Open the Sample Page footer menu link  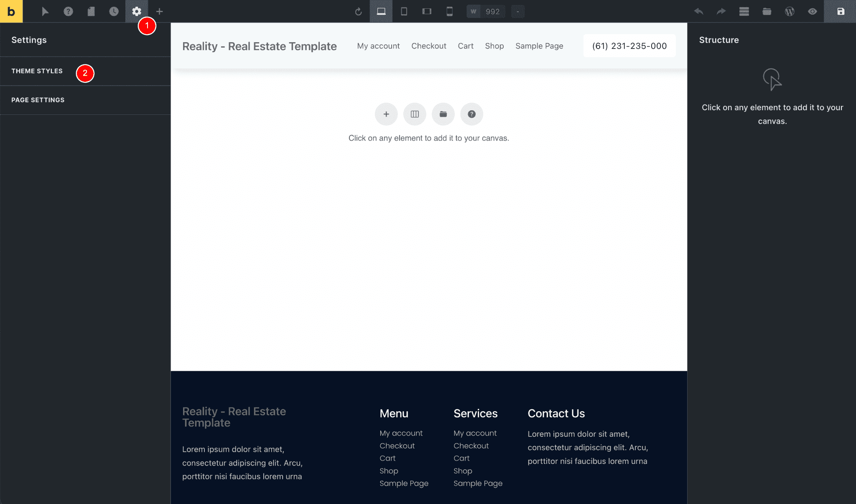pyautogui.click(x=404, y=483)
